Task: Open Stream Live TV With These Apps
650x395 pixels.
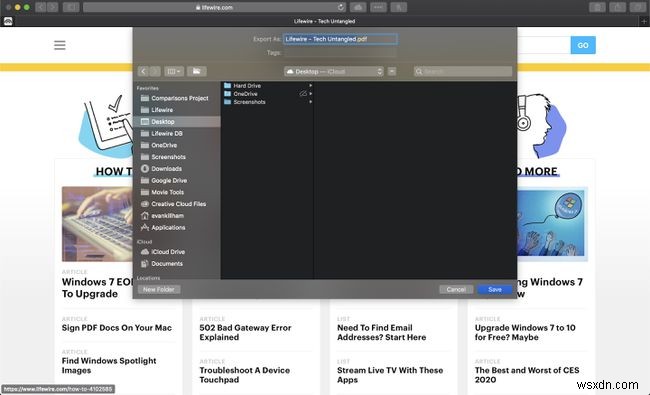Action: [x=390, y=375]
